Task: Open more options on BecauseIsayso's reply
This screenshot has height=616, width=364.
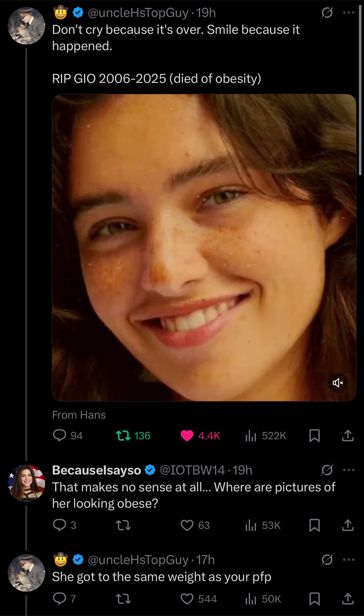Action: click(349, 470)
